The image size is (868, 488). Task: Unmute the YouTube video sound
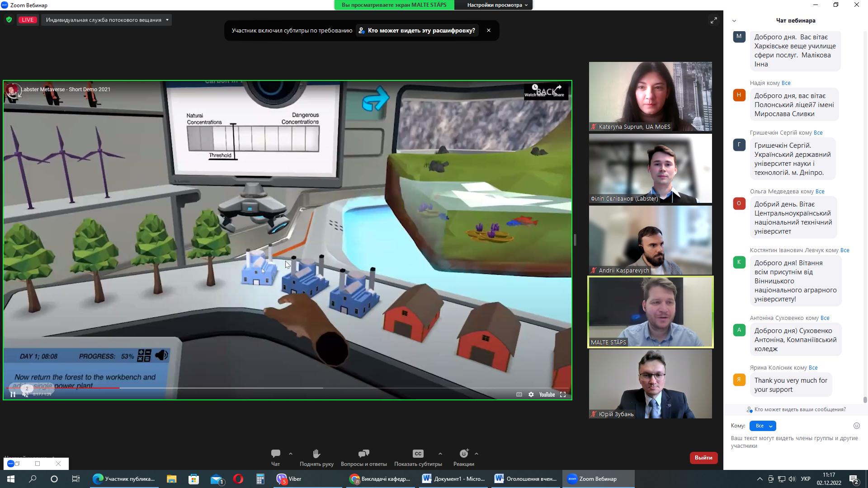(26, 394)
